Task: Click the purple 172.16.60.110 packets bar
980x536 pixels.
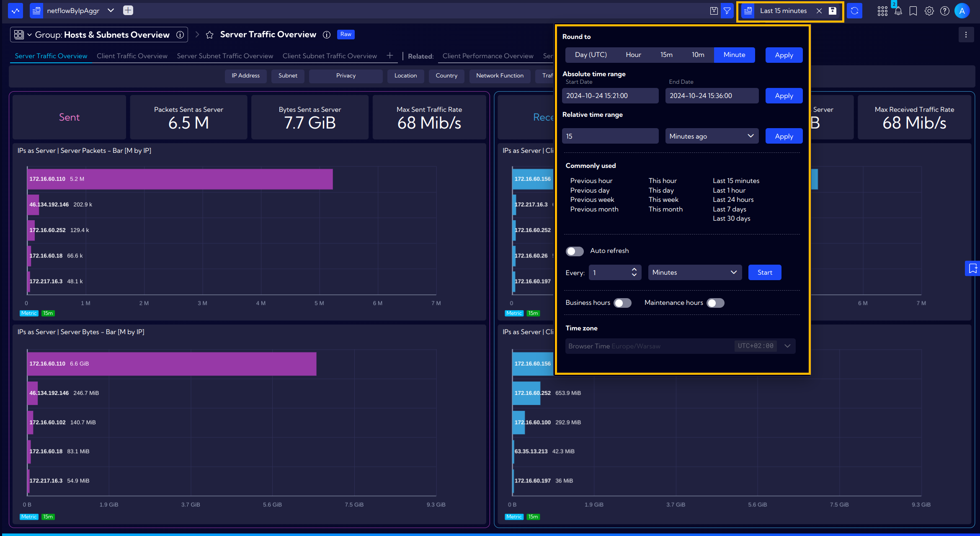Action: tap(180, 179)
